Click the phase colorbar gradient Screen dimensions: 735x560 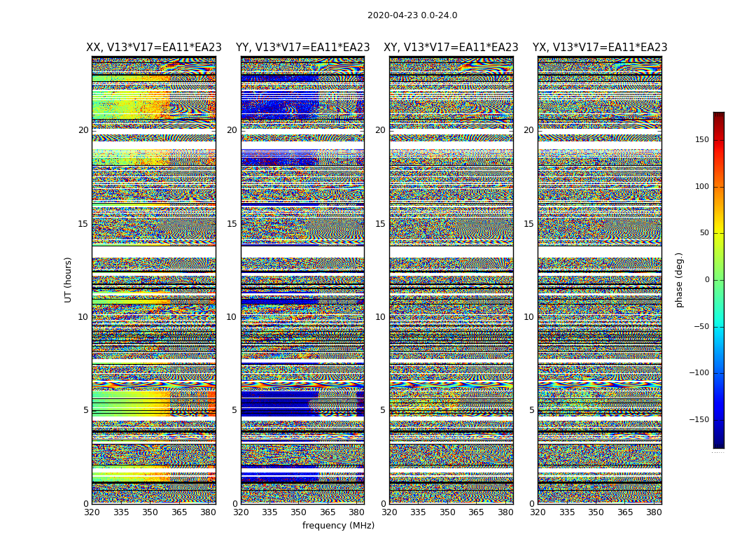[719, 280]
